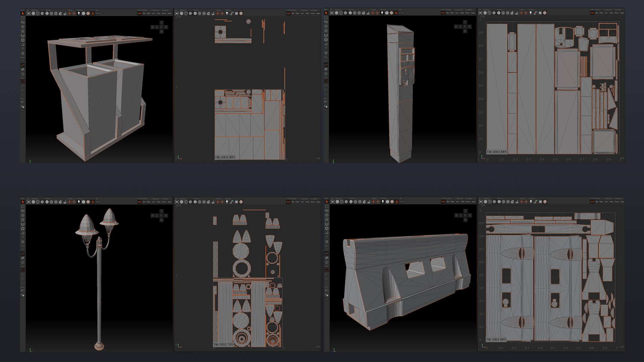Click symmetry icon in trash bin view sidebar
This screenshot has height=362, width=644.
[22, 102]
